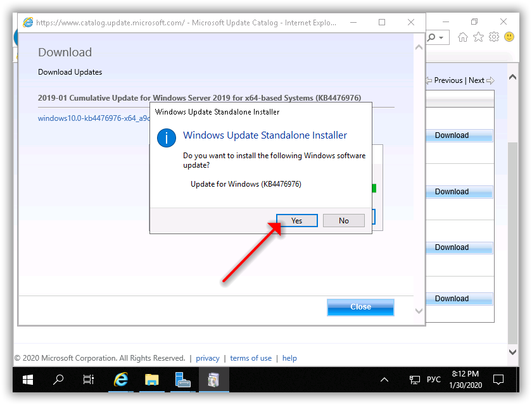Image resolution: width=532 pixels, height=405 pixels.
Task: Show hidden tray icons chevron
Action: [384, 380]
